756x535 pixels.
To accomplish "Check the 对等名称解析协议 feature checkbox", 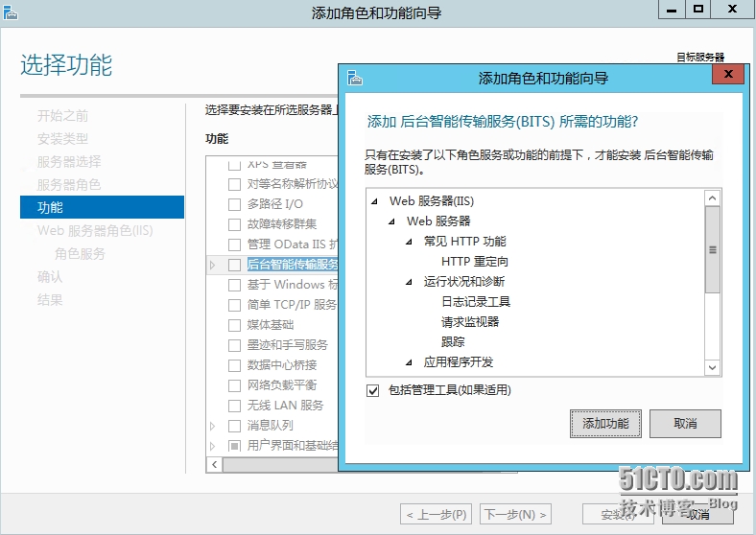I will tap(234, 184).
